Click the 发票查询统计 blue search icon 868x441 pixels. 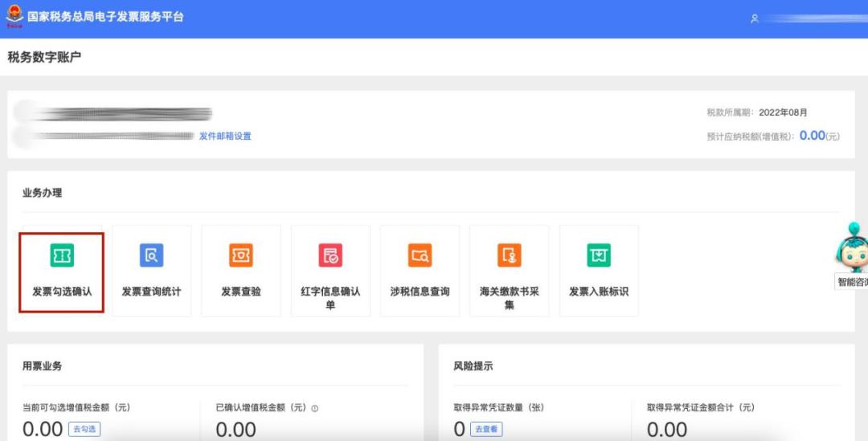click(x=151, y=255)
